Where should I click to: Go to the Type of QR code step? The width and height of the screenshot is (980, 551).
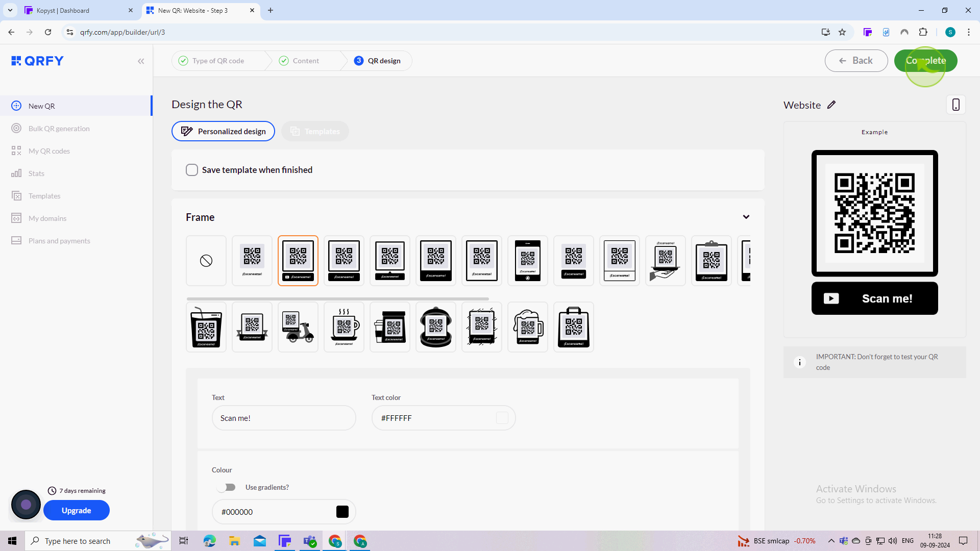click(x=212, y=61)
